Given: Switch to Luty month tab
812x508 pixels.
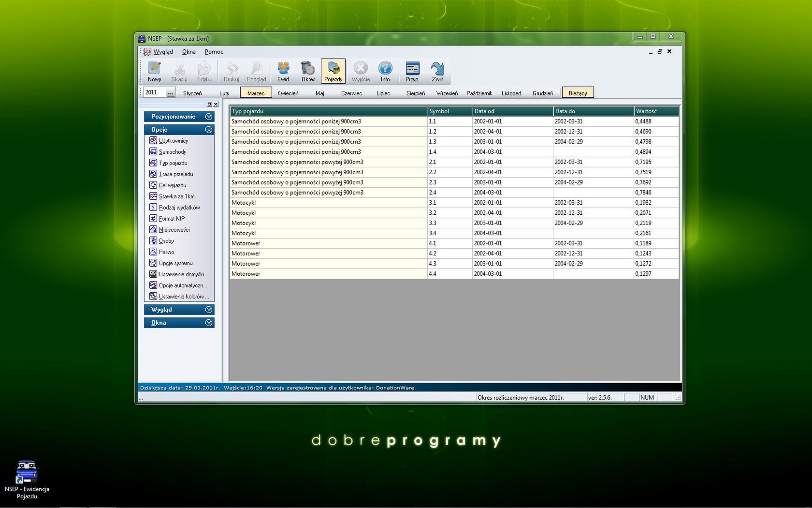Looking at the screenshot, I should (x=224, y=93).
